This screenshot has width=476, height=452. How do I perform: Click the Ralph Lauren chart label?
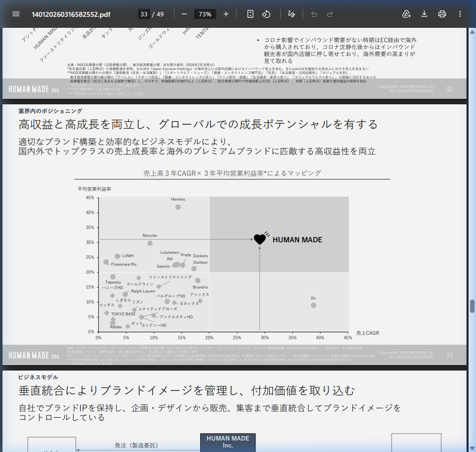click(143, 291)
